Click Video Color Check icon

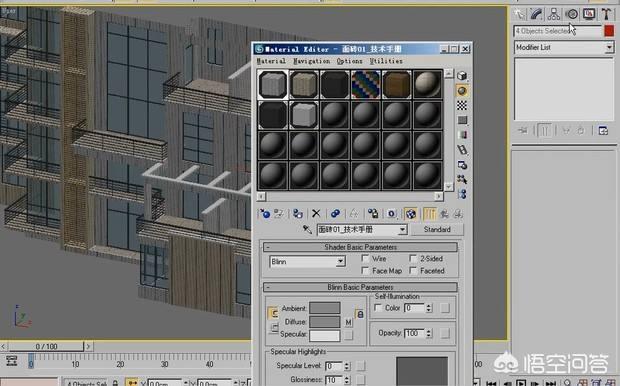462,135
